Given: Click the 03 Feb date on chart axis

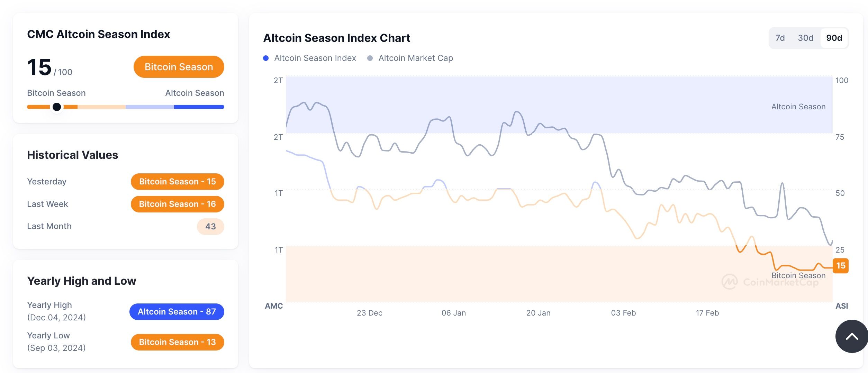Looking at the screenshot, I should tap(623, 313).
